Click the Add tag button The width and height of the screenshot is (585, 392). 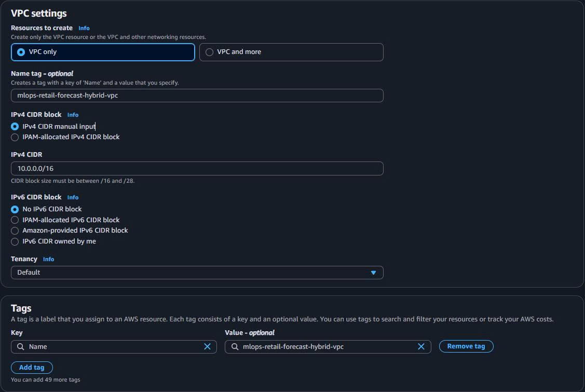(32, 367)
